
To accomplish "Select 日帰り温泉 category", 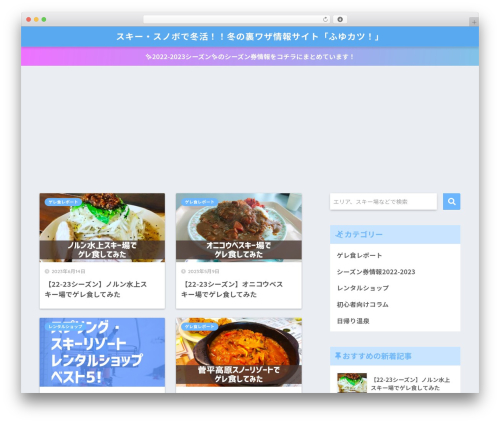I will 353,321.
